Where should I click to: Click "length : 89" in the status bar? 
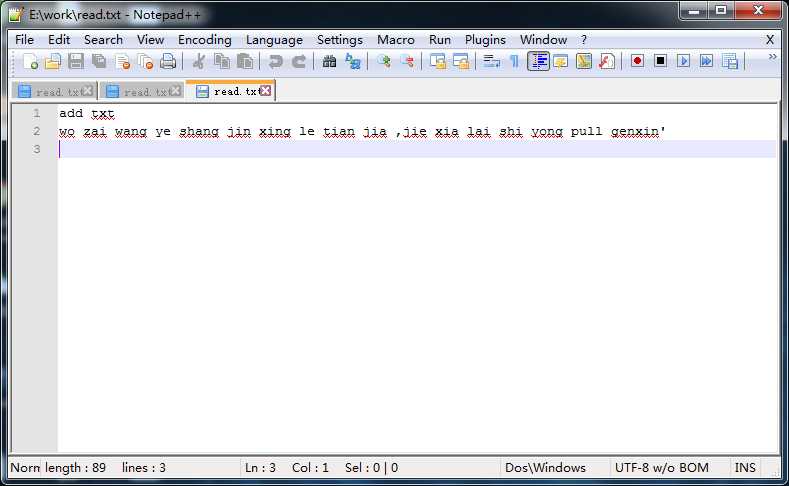[75, 468]
